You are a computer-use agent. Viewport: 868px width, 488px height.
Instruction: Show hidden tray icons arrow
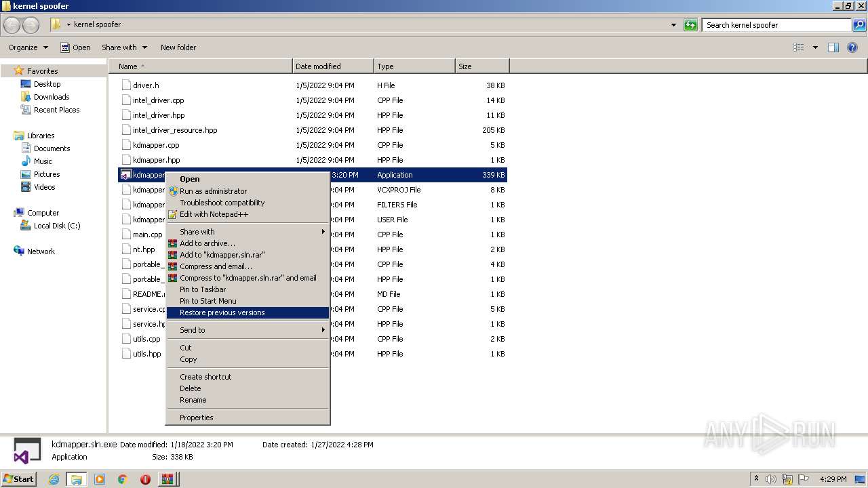tap(756, 479)
